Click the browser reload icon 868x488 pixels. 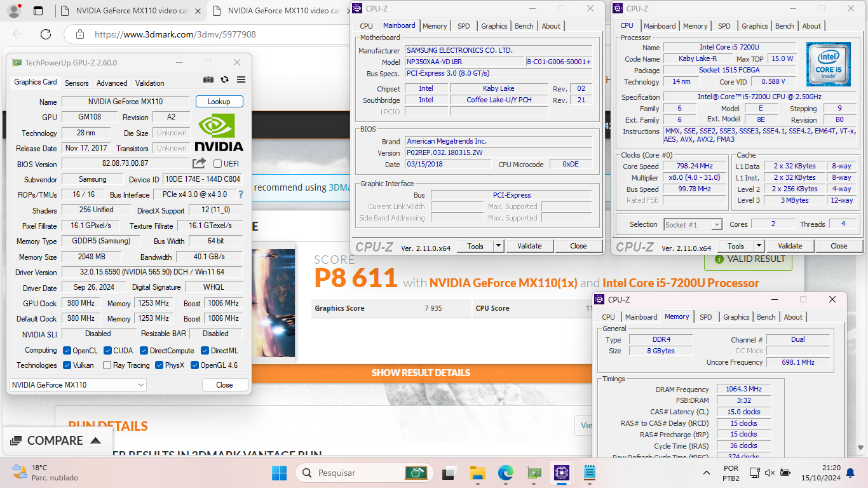click(x=46, y=34)
